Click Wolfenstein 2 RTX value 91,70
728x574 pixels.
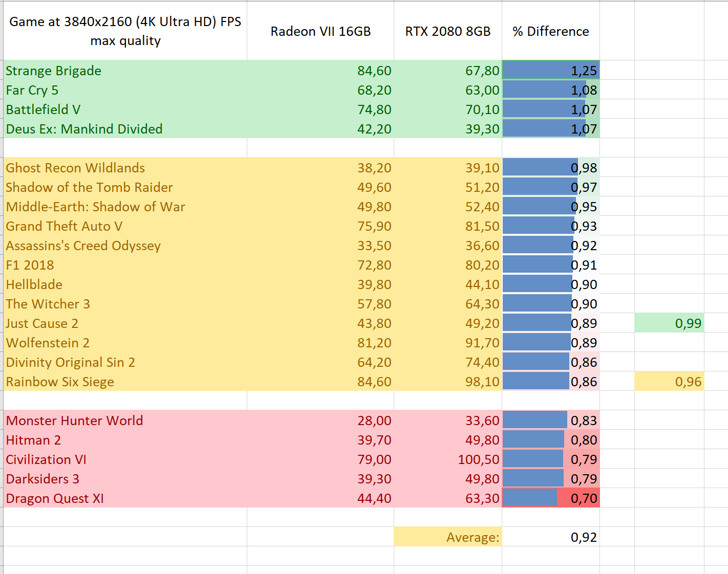coord(448,342)
